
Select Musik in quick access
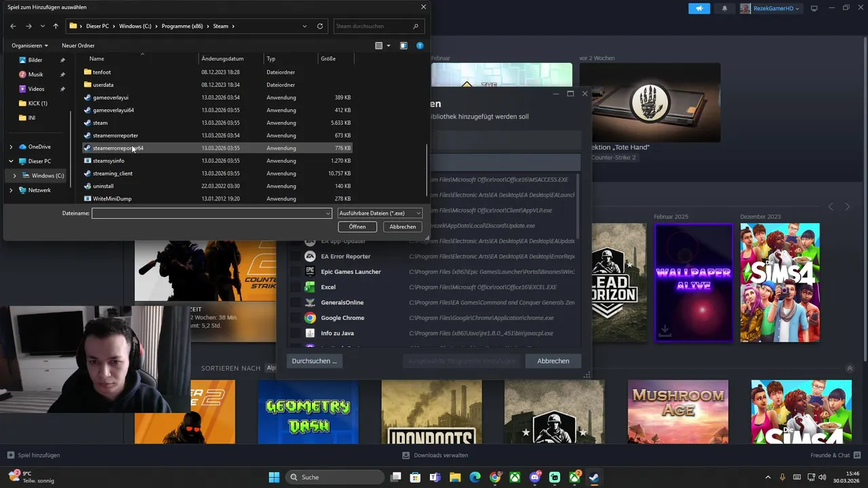point(35,75)
